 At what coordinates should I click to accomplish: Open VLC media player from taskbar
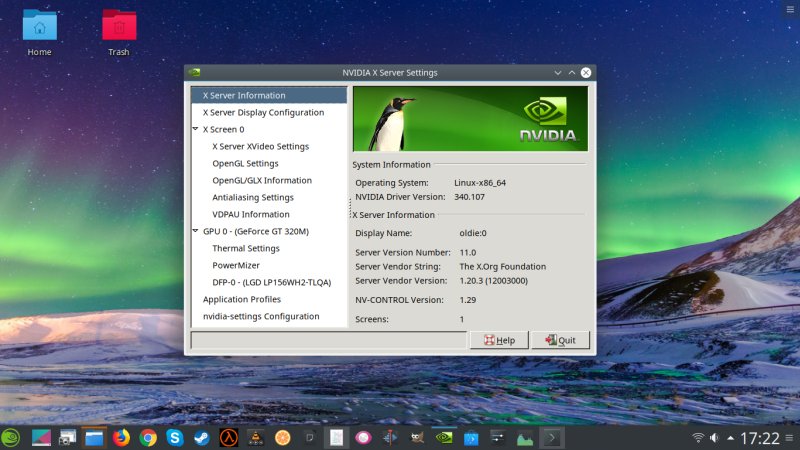pos(256,438)
